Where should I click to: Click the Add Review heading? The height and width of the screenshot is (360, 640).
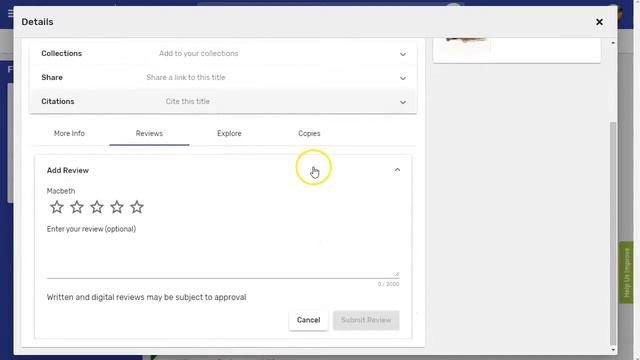click(x=68, y=171)
